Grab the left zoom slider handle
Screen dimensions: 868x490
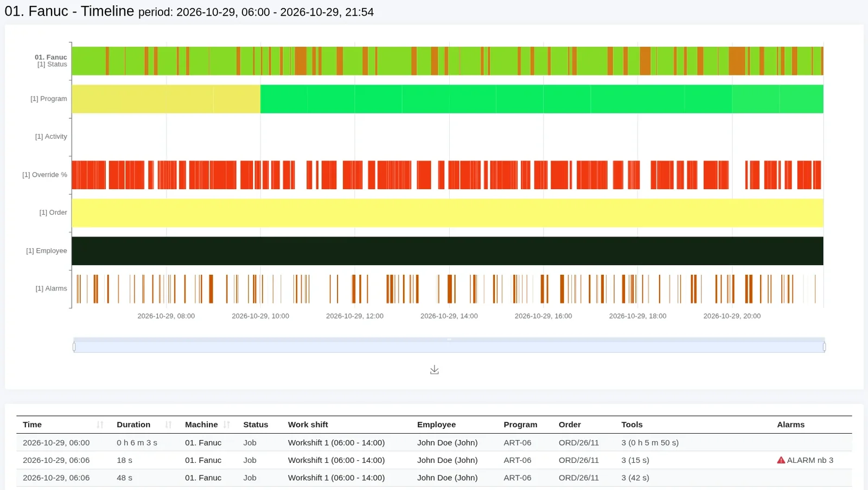74,346
